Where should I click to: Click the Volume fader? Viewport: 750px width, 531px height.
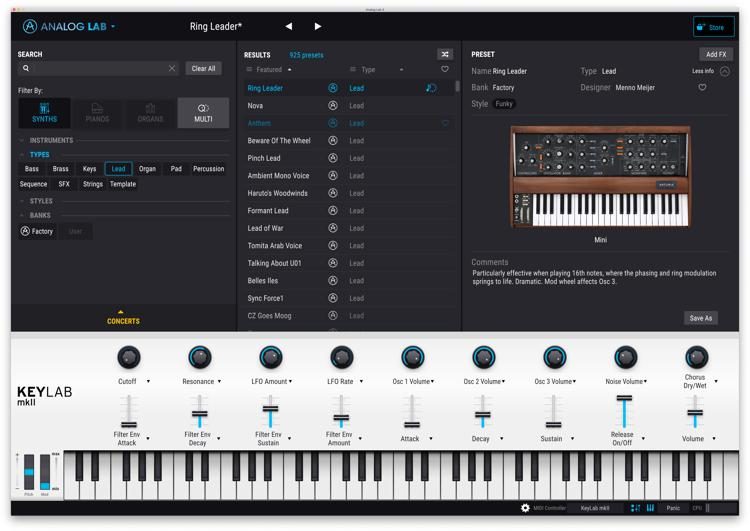695,412
